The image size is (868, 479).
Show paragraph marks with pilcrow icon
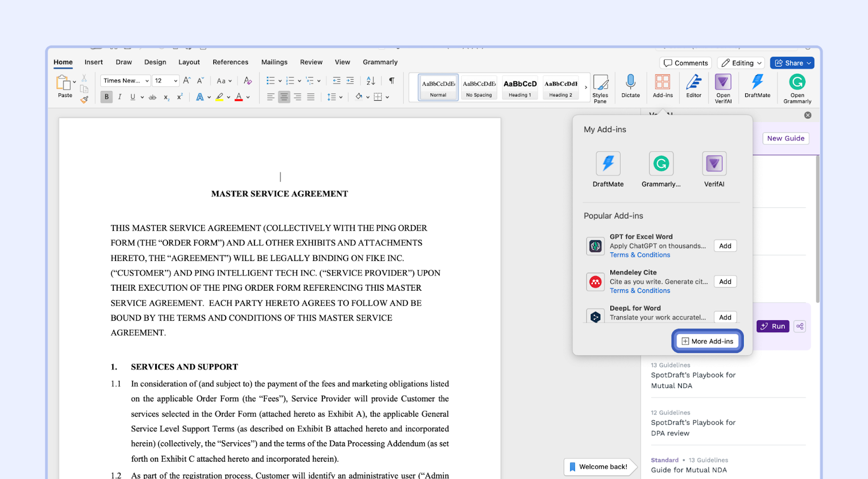point(392,81)
